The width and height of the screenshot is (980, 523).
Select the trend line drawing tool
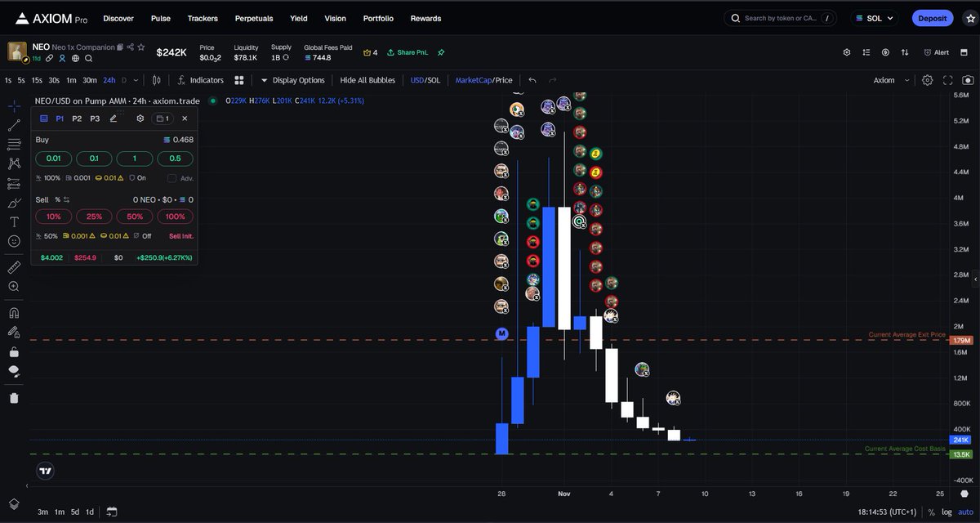14,125
